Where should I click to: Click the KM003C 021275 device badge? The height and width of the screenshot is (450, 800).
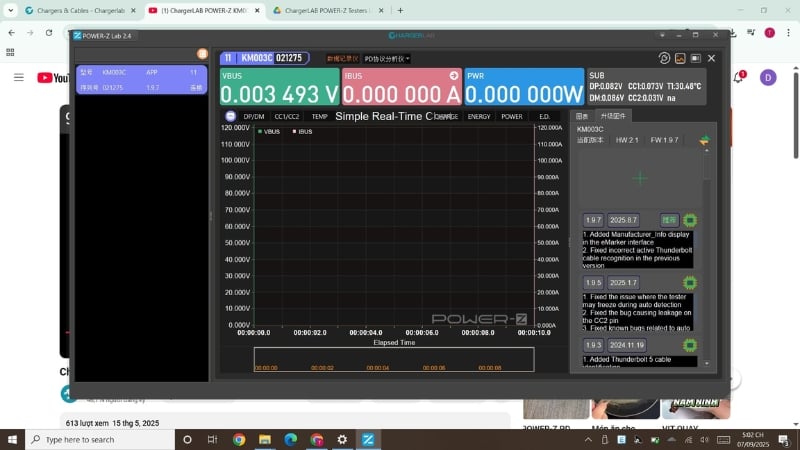pyautogui.click(x=264, y=58)
